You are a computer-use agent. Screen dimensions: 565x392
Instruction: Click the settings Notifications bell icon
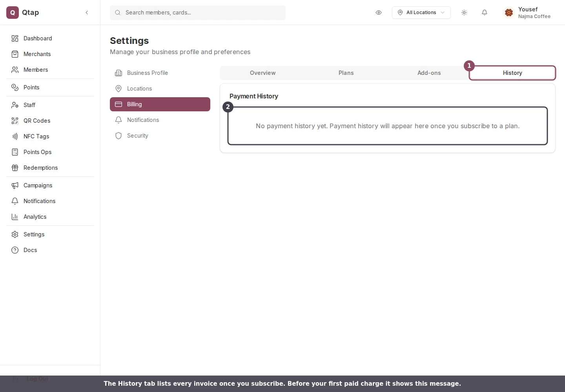point(118,120)
